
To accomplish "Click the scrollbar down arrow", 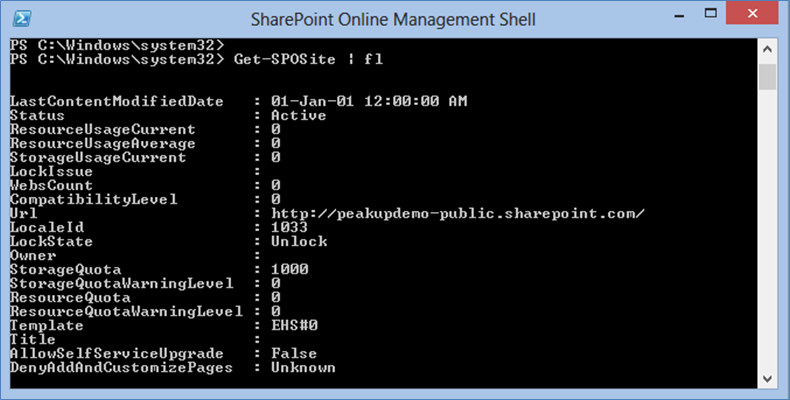I will coord(767,378).
